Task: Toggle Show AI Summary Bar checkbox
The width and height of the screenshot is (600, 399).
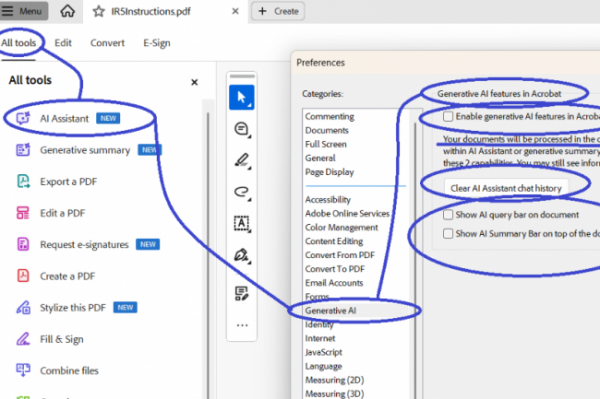Action: [448, 233]
